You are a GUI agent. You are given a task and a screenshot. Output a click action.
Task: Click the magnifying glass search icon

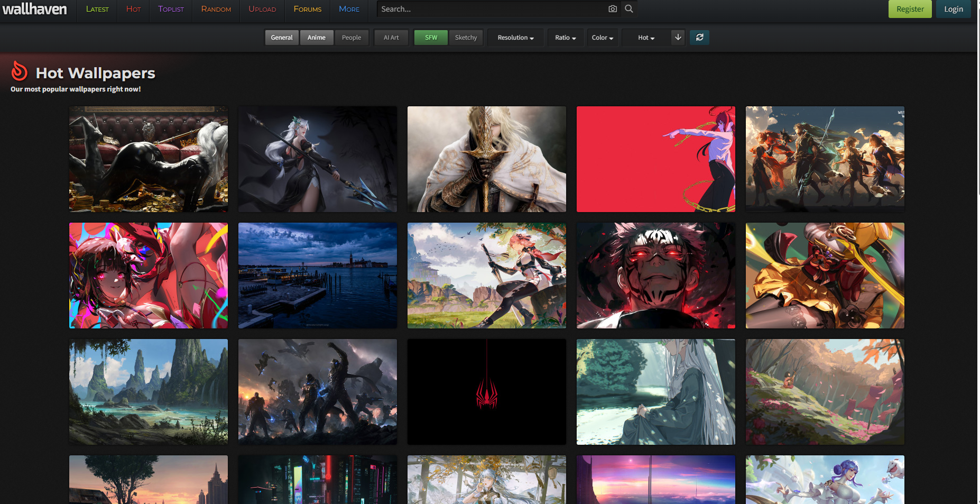click(x=629, y=9)
